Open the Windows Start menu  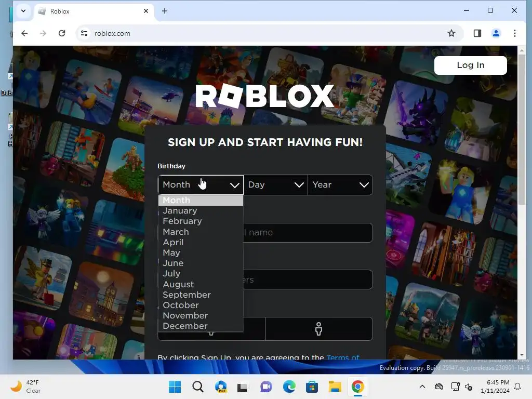pyautogui.click(x=175, y=387)
